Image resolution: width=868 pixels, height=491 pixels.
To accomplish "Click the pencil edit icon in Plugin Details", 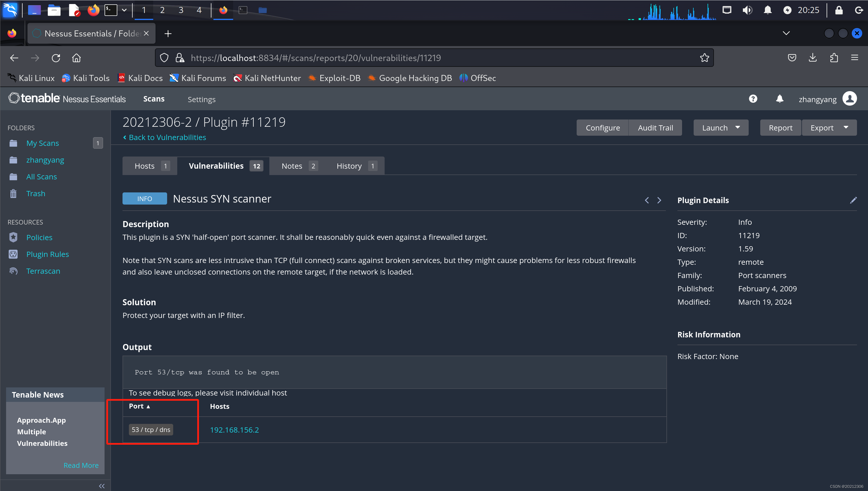I will pyautogui.click(x=853, y=200).
